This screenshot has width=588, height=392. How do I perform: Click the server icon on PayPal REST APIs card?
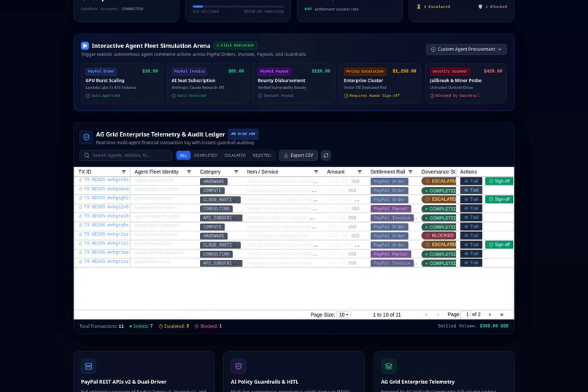pos(88,366)
